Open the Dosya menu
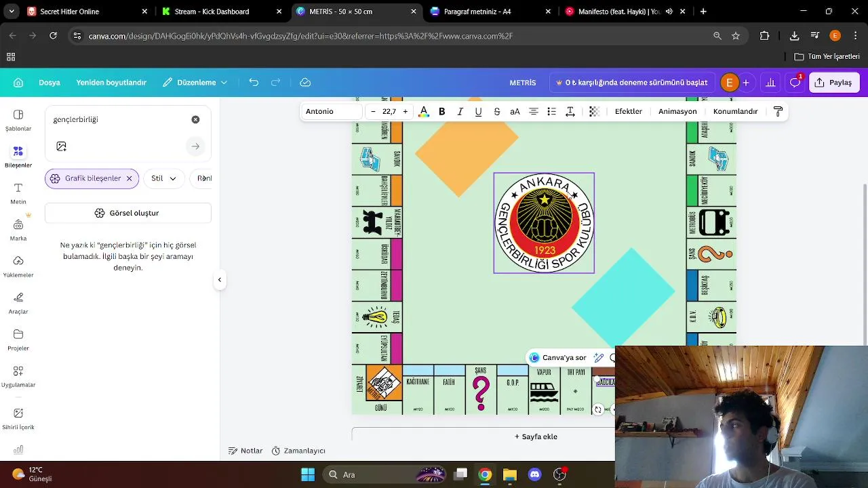This screenshot has height=488, width=868. tap(50, 83)
